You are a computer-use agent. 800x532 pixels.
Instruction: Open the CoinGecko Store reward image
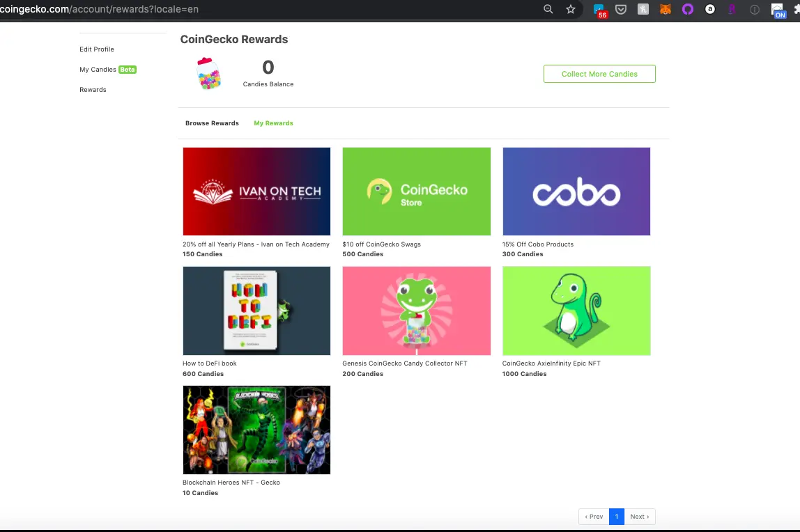(416, 191)
